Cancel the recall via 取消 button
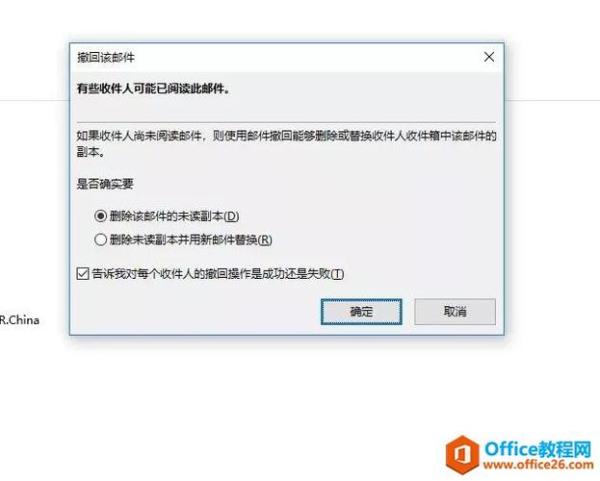Image resolution: width=600 pixels, height=481 pixels. coord(455,311)
